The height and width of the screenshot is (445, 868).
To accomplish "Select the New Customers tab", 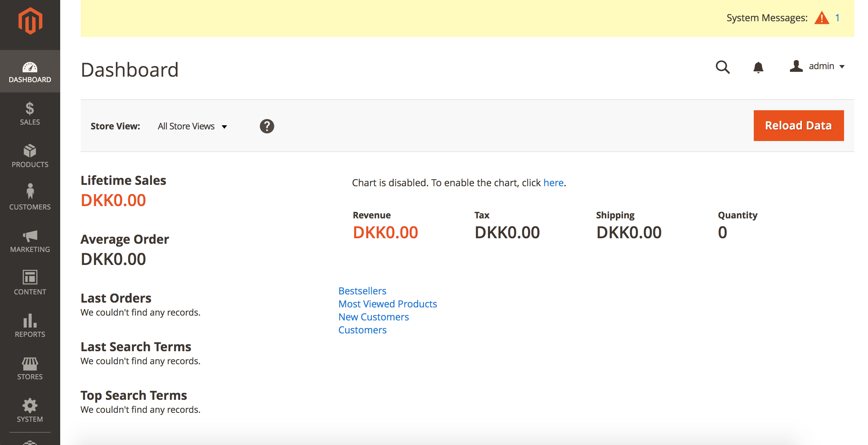I will coord(373,317).
